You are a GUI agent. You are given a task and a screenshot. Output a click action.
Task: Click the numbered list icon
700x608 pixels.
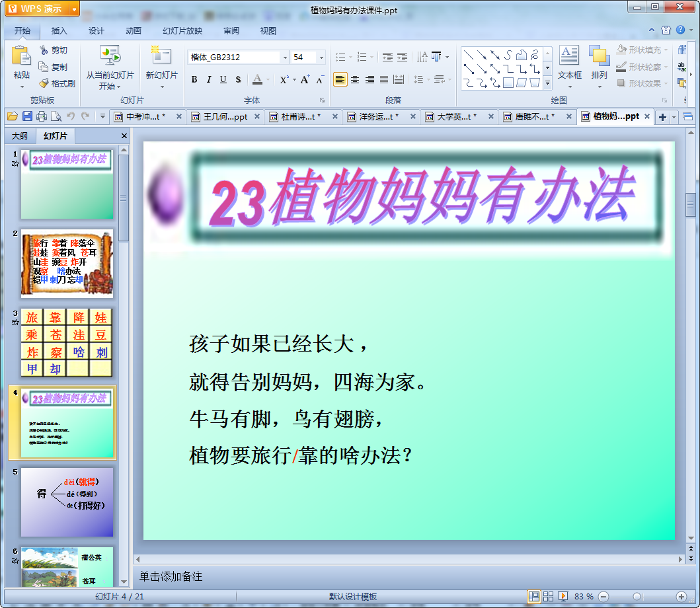[x=362, y=57]
